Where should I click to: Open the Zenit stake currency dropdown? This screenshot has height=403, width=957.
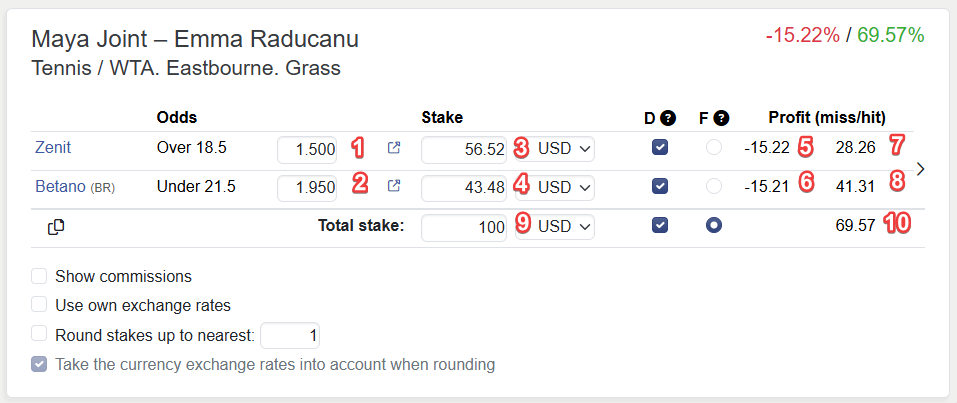click(565, 149)
